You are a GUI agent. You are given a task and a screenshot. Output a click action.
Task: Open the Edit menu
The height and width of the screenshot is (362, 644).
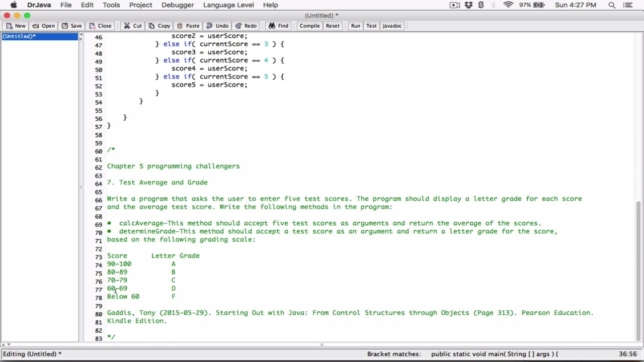coord(87,5)
